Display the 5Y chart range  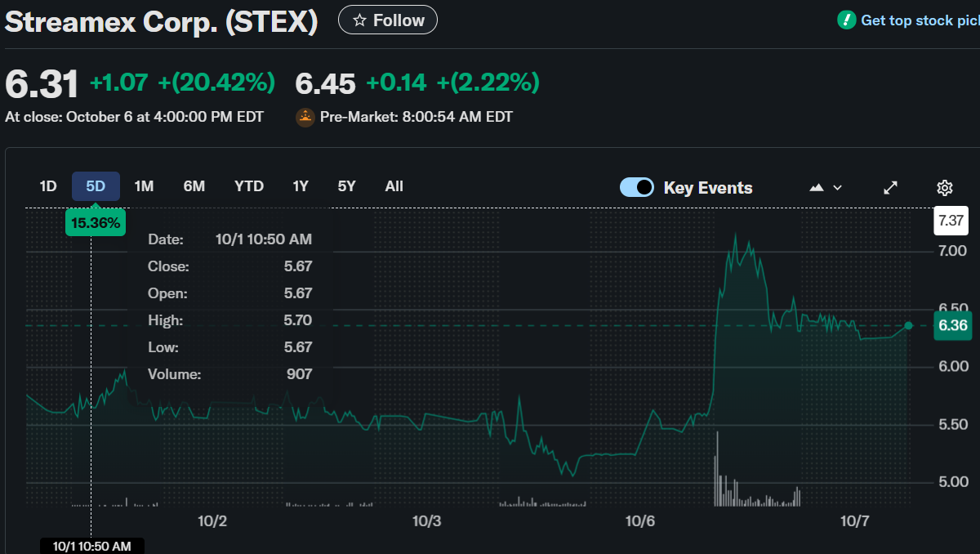point(347,186)
